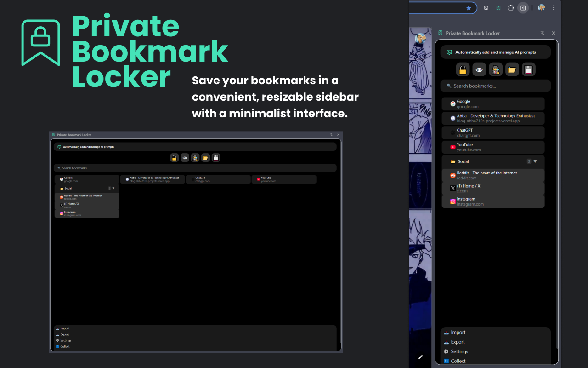Close the wide preview Bookmark Locker window
Screen dimensions: 588x368
click(338, 135)
